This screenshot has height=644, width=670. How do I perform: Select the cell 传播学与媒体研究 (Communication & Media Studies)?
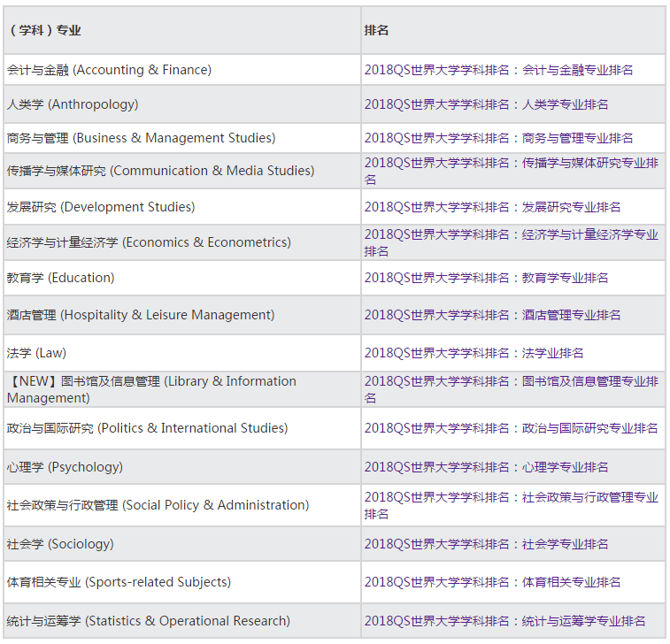pos(182,171)
